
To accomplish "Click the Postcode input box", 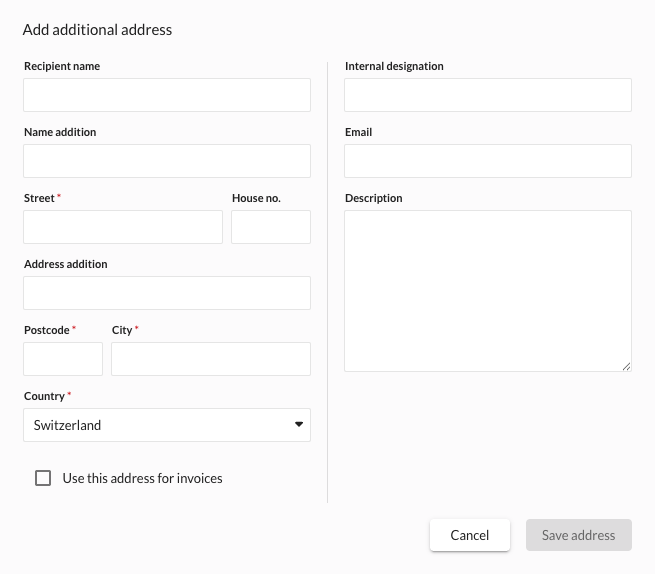I will point(63,359).
